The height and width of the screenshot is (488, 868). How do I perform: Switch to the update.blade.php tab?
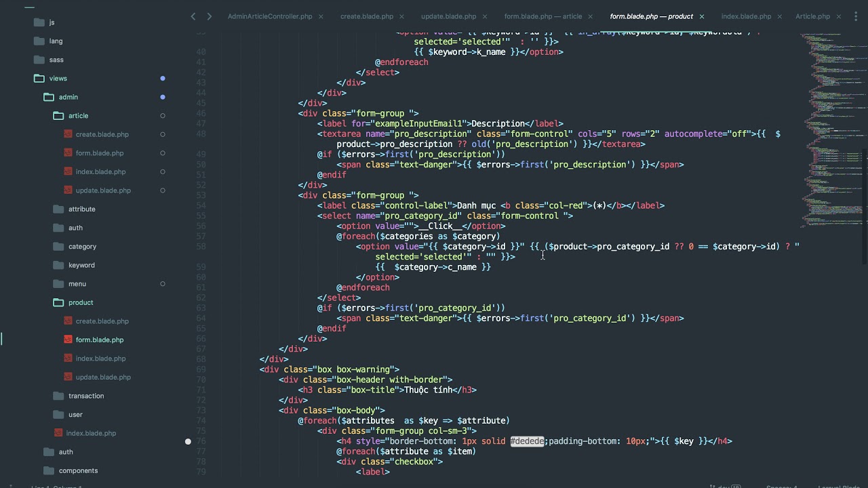448,16
